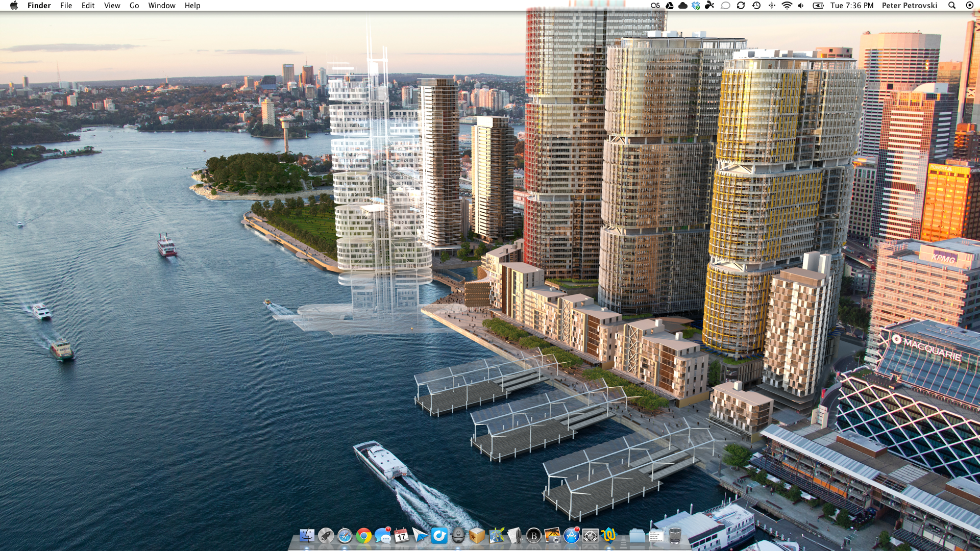Open Google Chrome from the Dock
The width and height of the screenshot is (980, 551).
click(x=363, y=536)
